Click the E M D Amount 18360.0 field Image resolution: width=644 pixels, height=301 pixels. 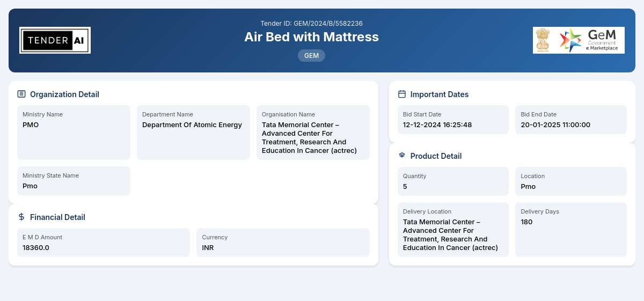(104, 243)
